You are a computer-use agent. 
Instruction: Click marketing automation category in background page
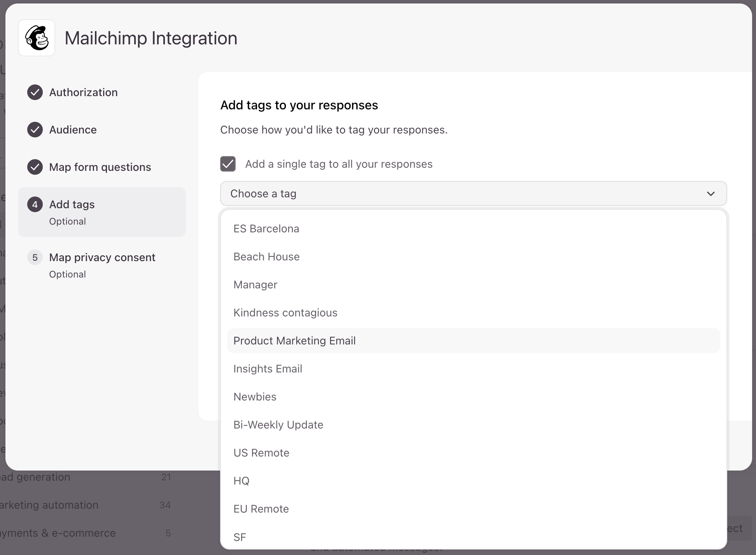coord(49,505)
